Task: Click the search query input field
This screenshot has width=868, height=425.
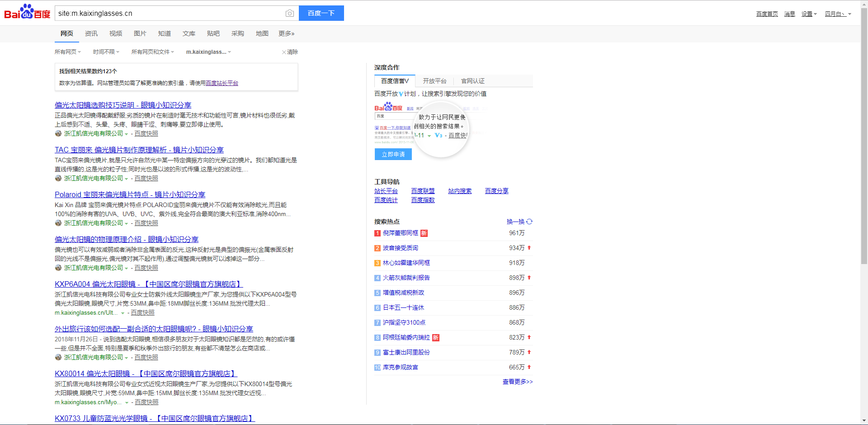Action: click(x=170, y=13)
